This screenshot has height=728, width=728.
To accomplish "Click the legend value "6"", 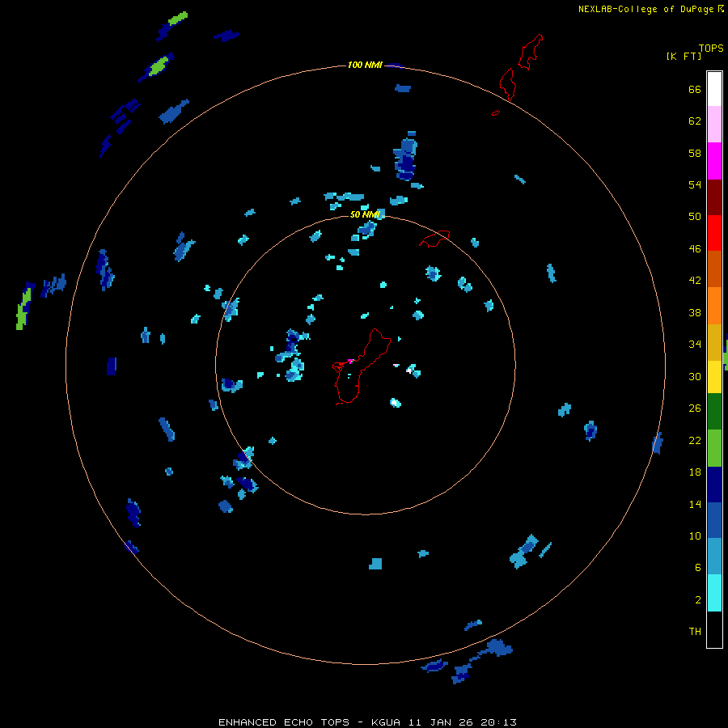I will 698,568.
